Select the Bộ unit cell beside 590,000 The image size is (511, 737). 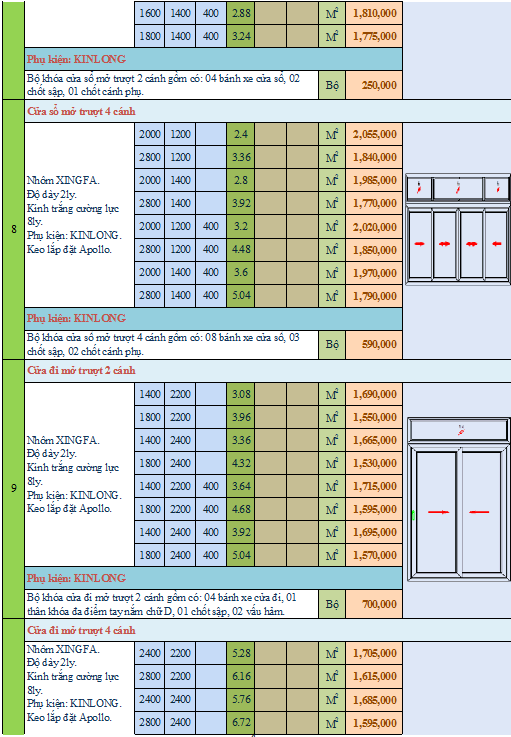332,345
